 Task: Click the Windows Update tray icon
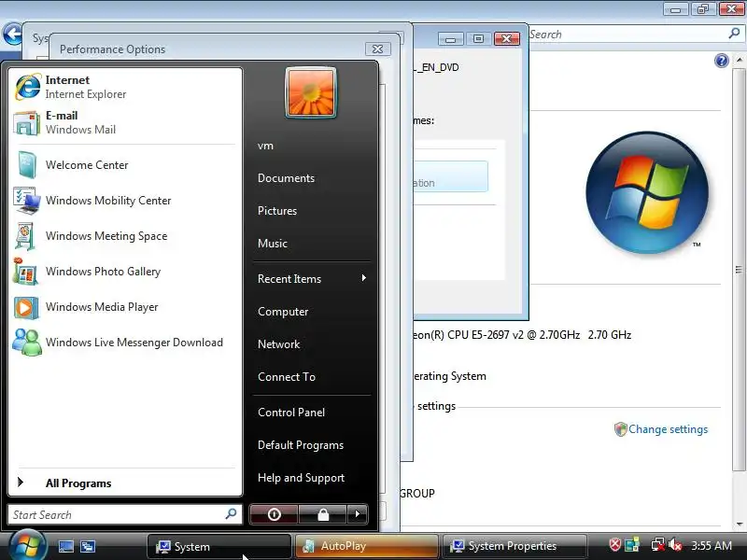632,545
